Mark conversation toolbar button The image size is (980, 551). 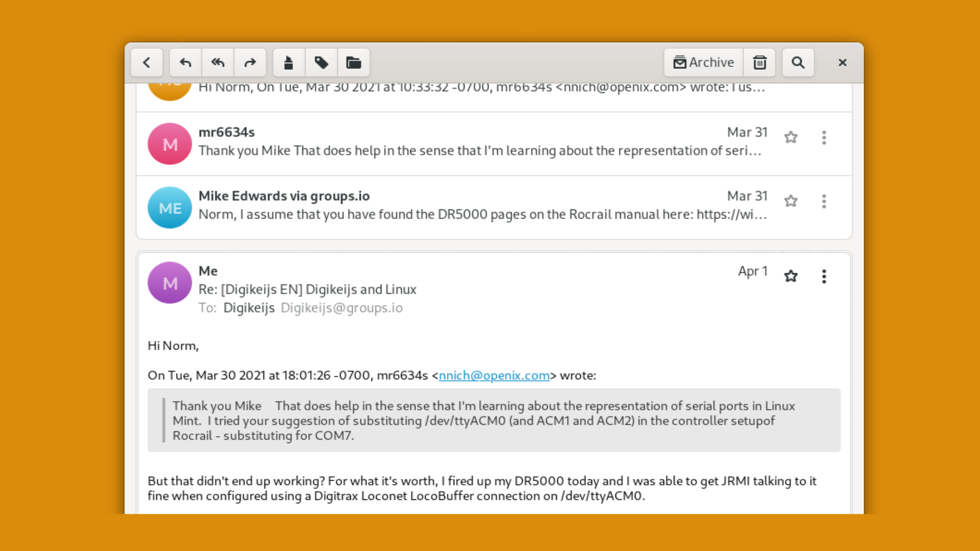289,62
